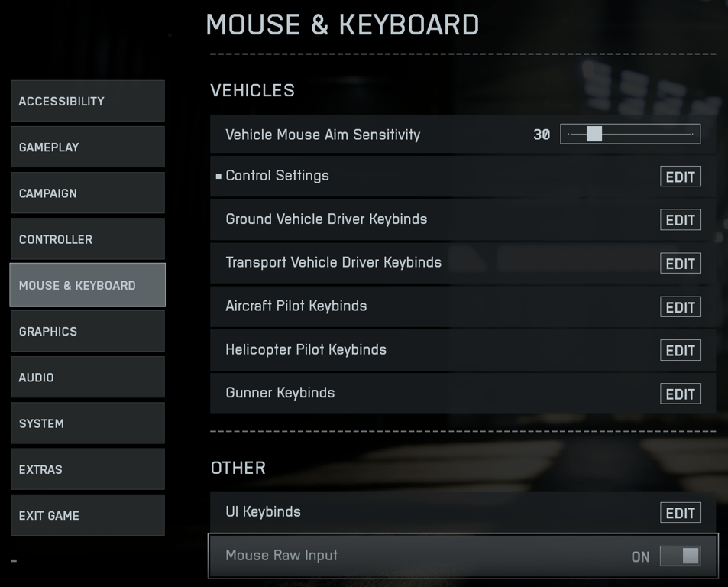Edit Gunner Keybinds
The height and width of the screenshot is (587, 728).
pos(680,394)
